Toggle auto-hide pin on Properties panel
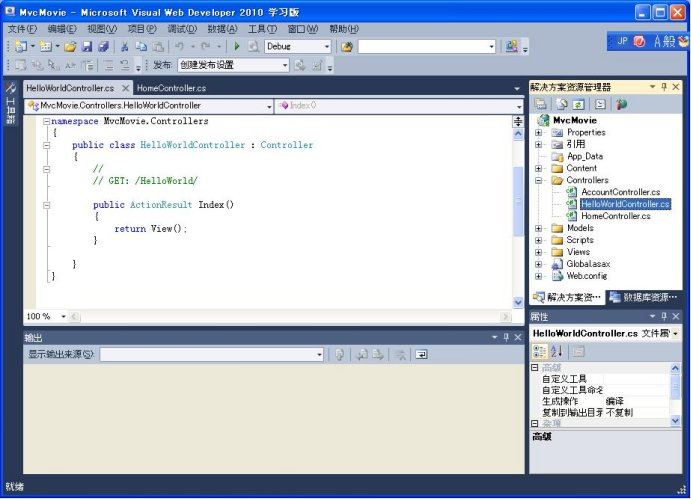This screenshot has width=691, height=499. (x=664, y=316)
